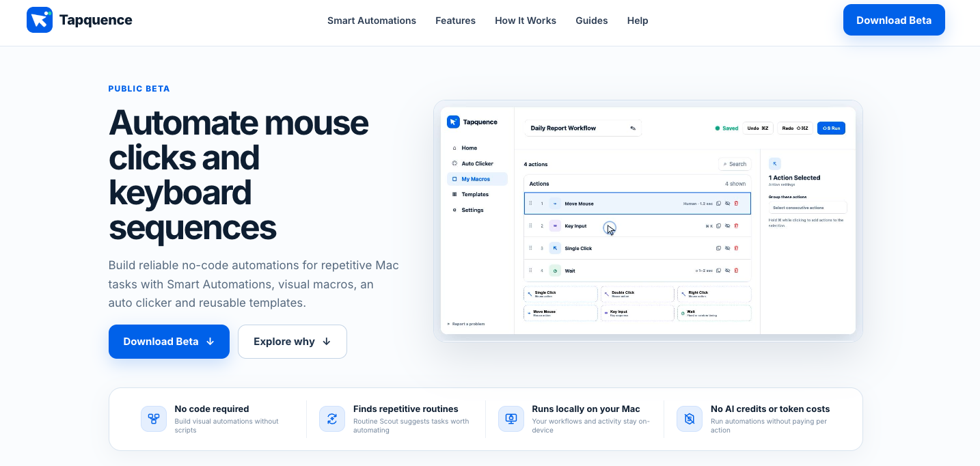
Task: Click the Search field above Actions list
Action: tap(735, 164)
